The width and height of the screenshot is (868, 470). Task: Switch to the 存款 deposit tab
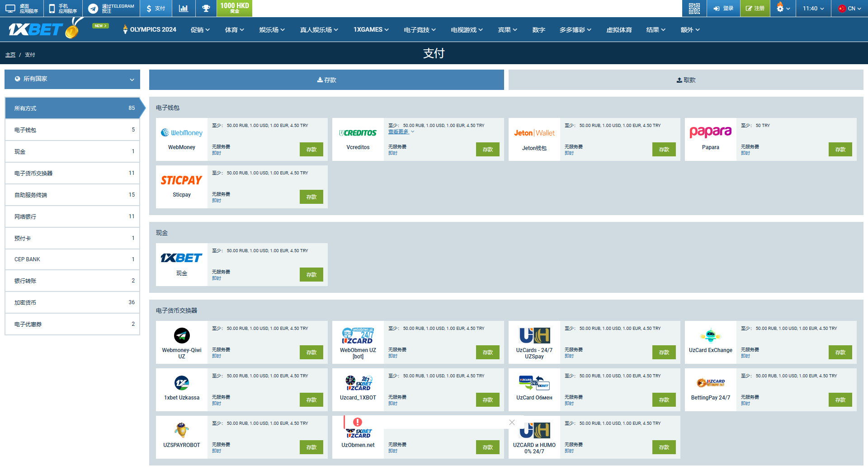pos(326,80)
